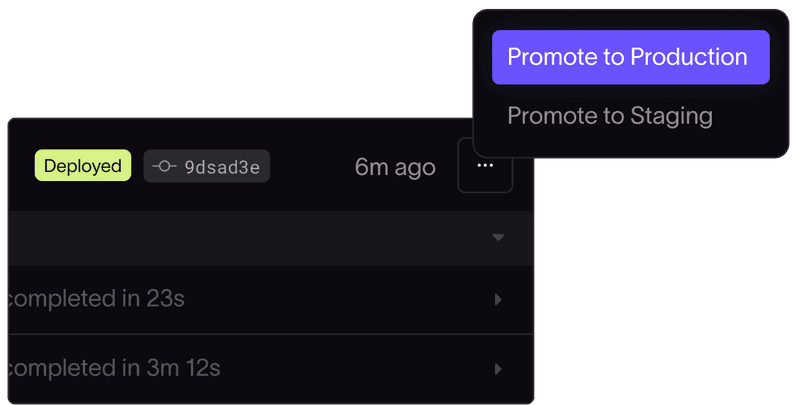Screen dimensions: 800x405
Task: Collapse the section with the down triangle
Action: point(498,238)
